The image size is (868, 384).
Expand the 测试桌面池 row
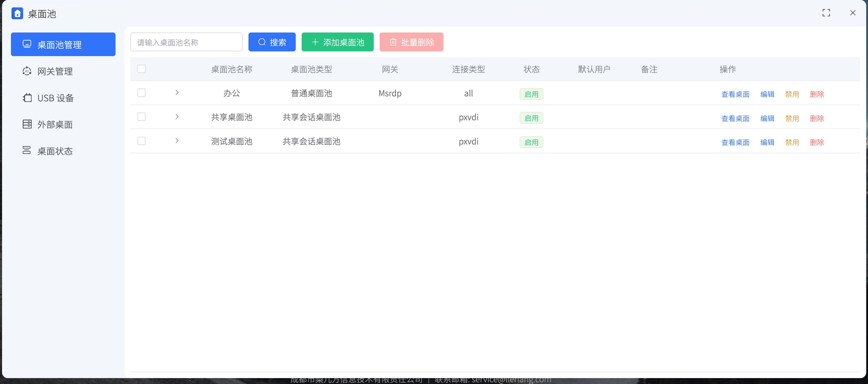pos(177,141)
